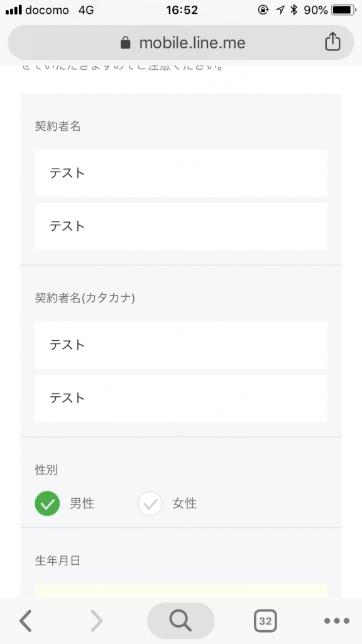This screenshot has height=644, width=362.
Task: Tap the Bluetooth status icon
Action: point(294,10)
